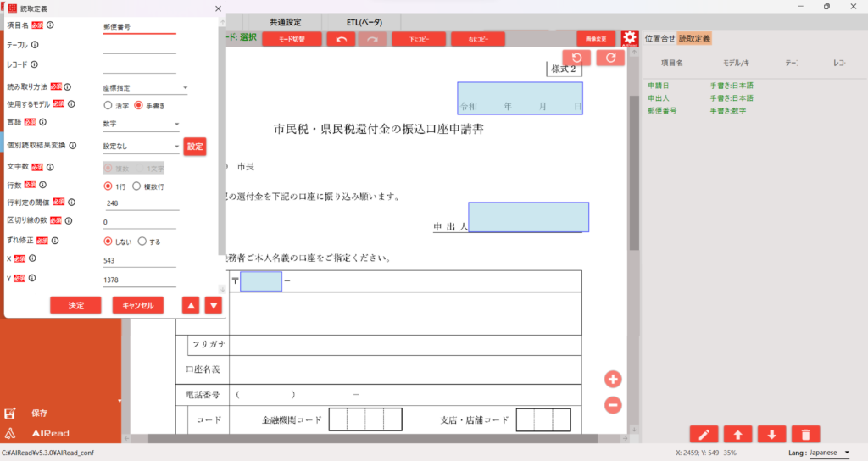
Task: Rotate the image counterclockwise
Action: [576, 58]
